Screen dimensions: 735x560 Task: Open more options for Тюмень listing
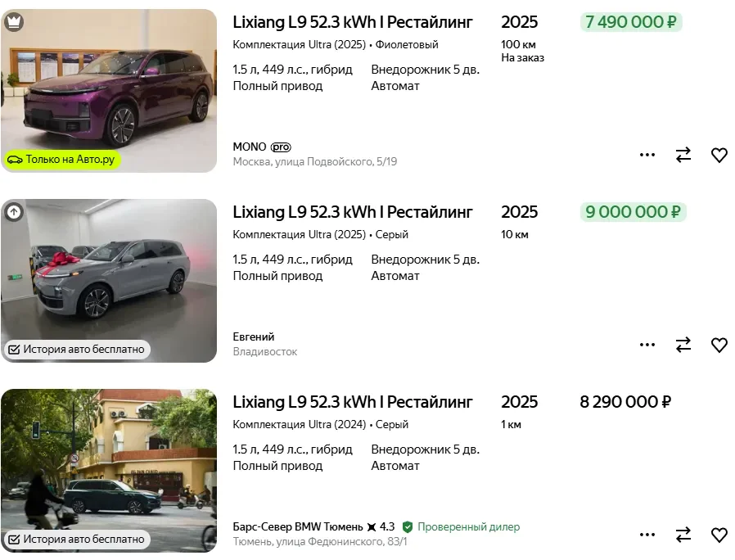pos(647,535)
